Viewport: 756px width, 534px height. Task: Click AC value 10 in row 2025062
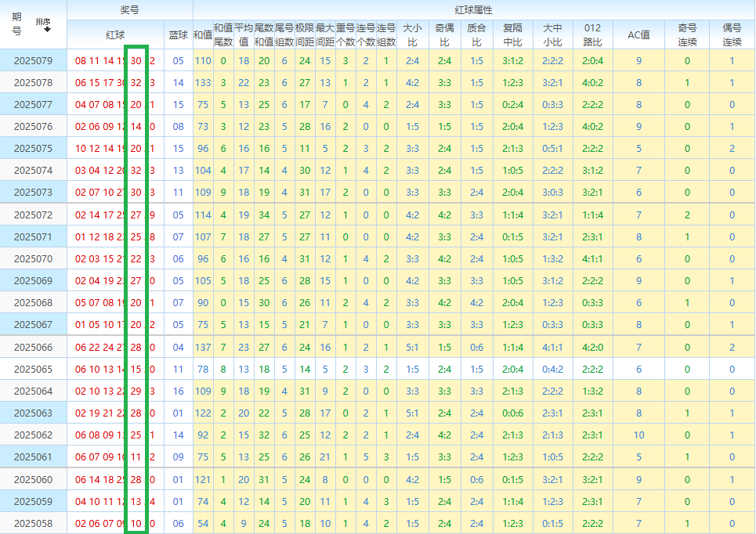point(638,435)
